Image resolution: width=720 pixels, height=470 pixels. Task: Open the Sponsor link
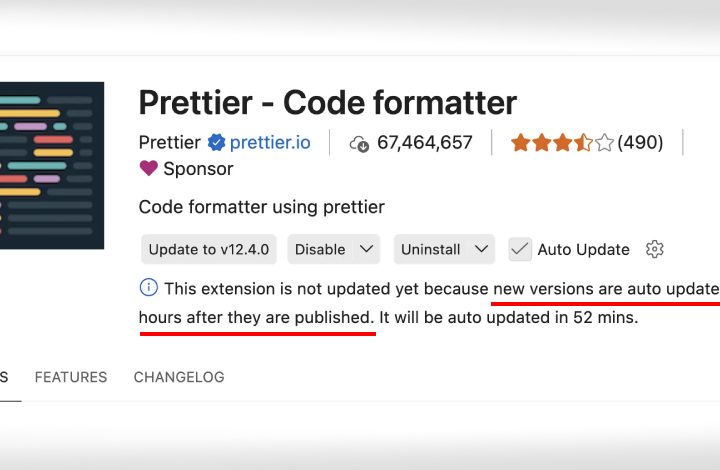pos(198,169)
